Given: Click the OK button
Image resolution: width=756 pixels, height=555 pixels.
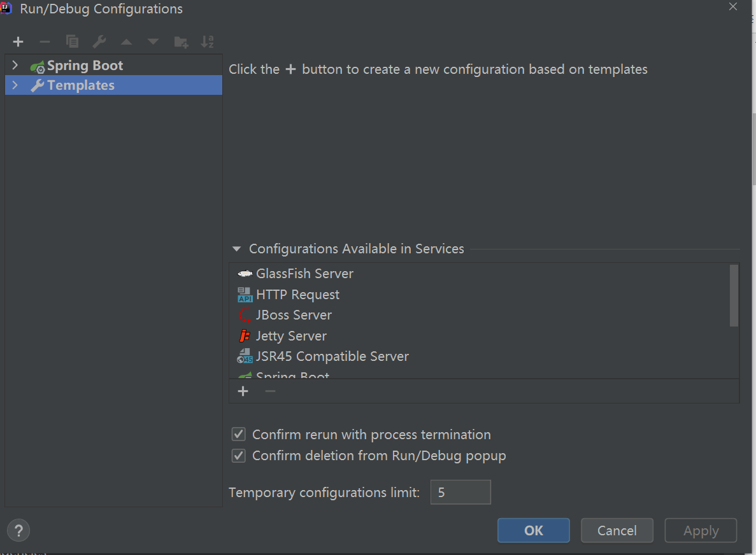Looking at the screenshot, I should click(x=533, y=530).
